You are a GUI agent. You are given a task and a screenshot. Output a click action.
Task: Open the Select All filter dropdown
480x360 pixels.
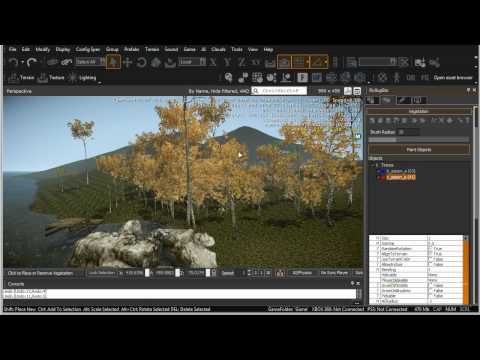coord(91,62)
